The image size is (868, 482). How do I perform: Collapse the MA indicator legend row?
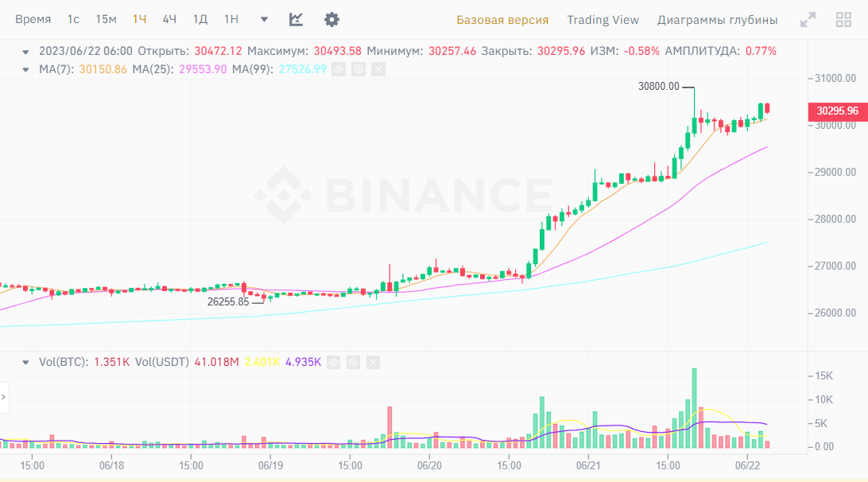coord(27,69)
